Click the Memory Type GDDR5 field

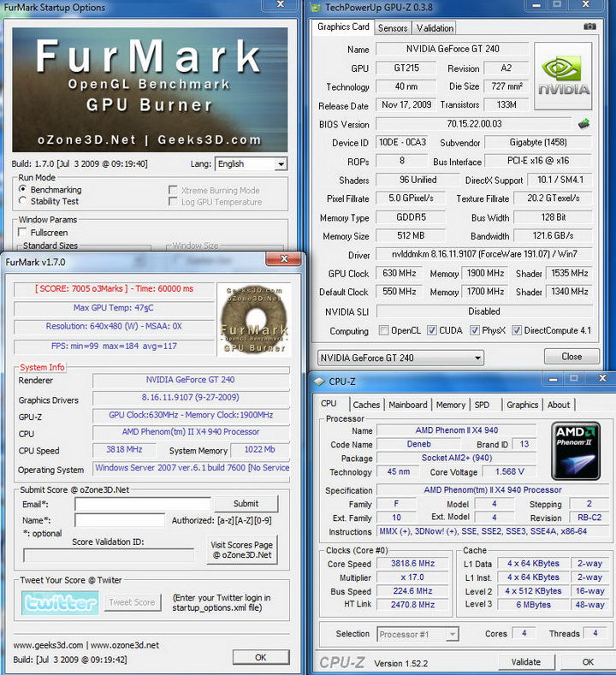coord(411,217)
